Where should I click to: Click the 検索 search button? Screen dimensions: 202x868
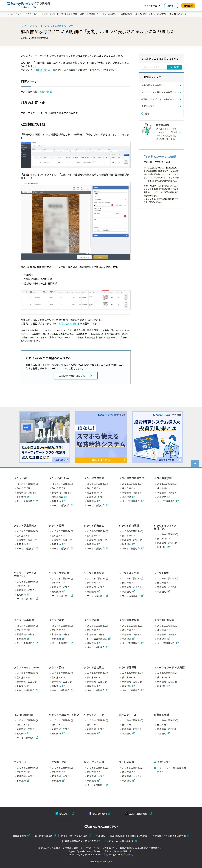pyautogui.click(x=174, y=67)
